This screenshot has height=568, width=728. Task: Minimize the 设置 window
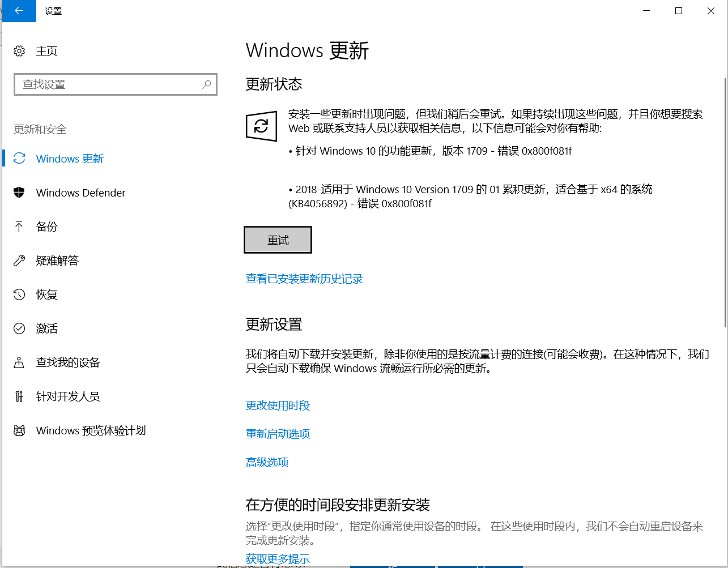pyautogui.click(x=646, y=11)
